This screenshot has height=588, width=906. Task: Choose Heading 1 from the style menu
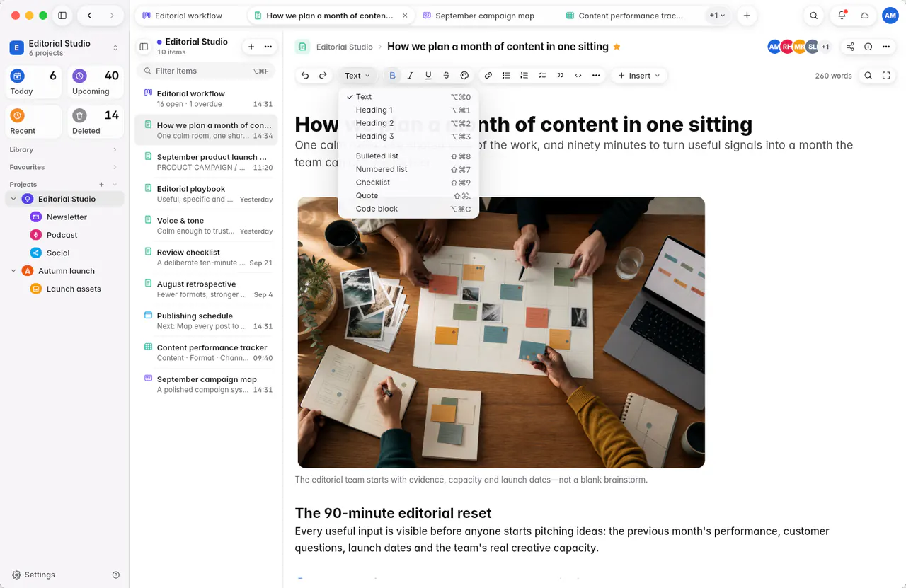pos(408,110)
